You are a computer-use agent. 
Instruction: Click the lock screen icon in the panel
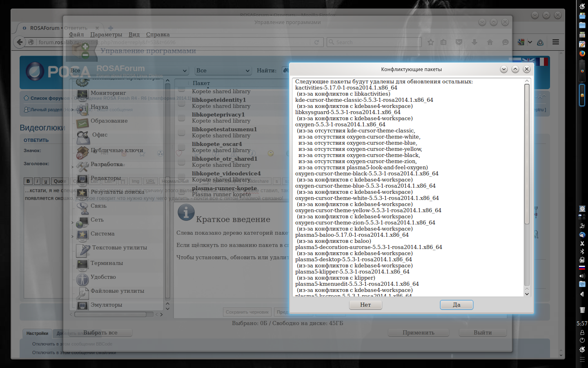(x=582, y=332)
